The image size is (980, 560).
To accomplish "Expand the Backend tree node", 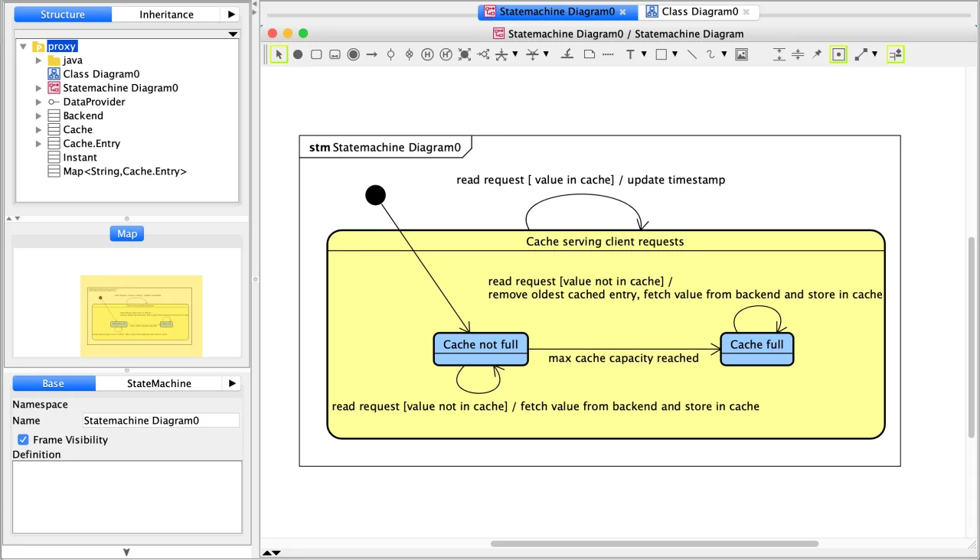I will tap(39, 116).
